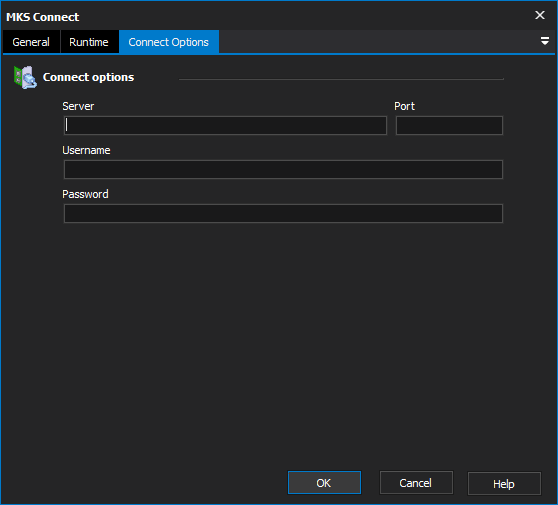Click the Password label
This screenshot has height=505, width=558.
click(85, 194)
